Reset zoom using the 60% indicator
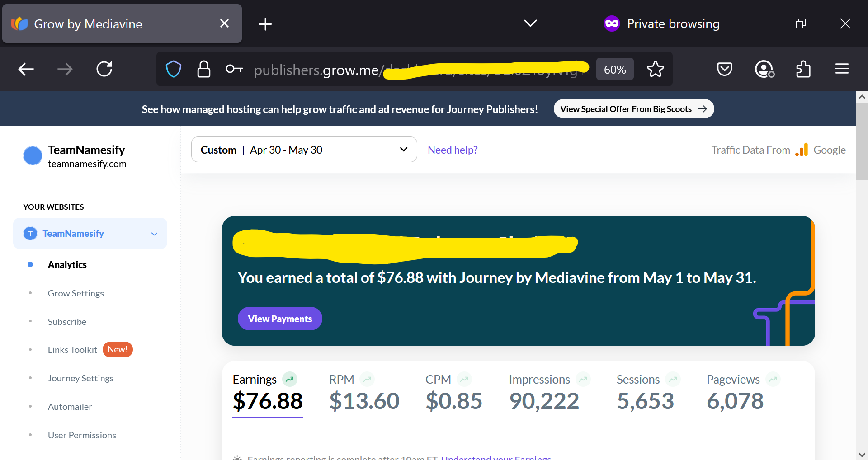 615,69
